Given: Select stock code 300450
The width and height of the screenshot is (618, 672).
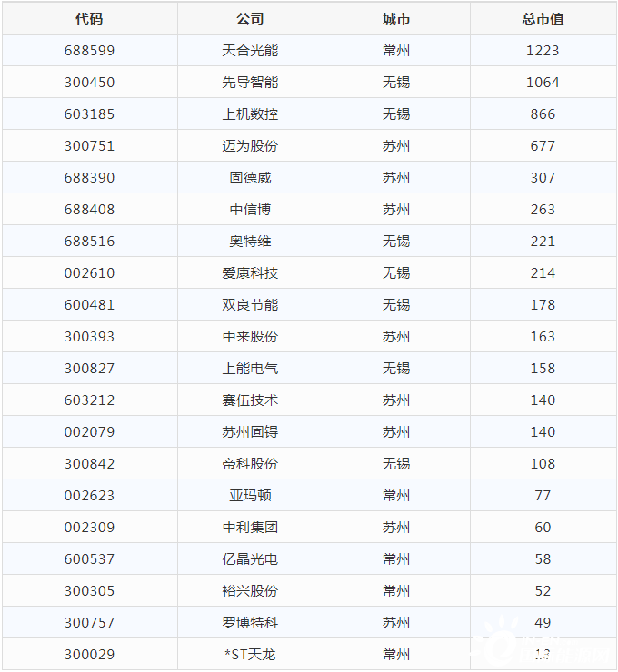Looking at the screenshot, I should pyautogui.click(x=89, y=83).
